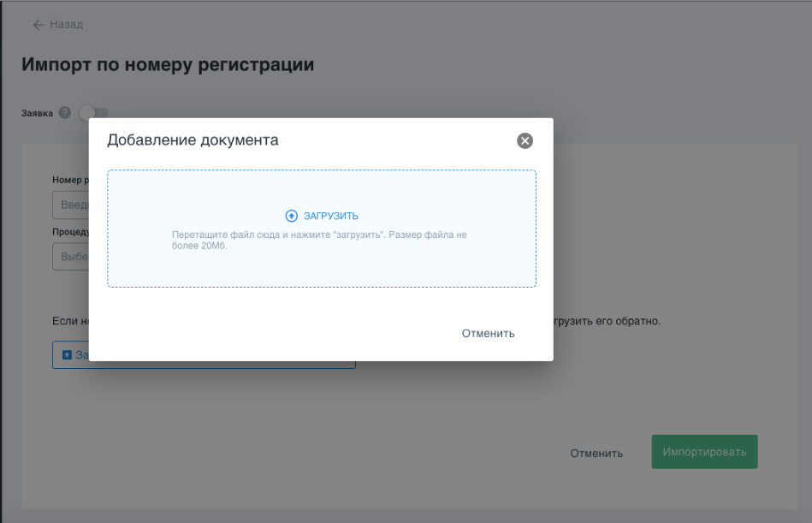Image resolution: width=812 pixels, height=523 pixels.
Task: Click the circular upload arrow icon
Action: [291, 216]
